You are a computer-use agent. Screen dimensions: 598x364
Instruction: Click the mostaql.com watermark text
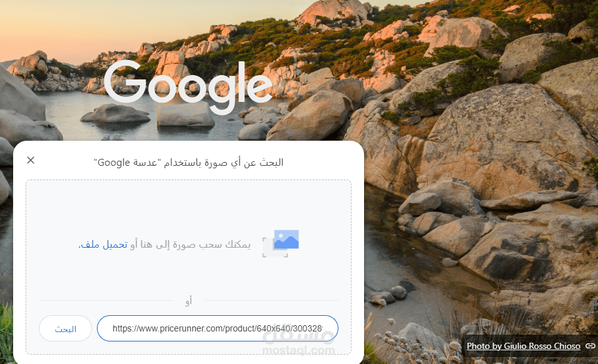tap(298, 350)
